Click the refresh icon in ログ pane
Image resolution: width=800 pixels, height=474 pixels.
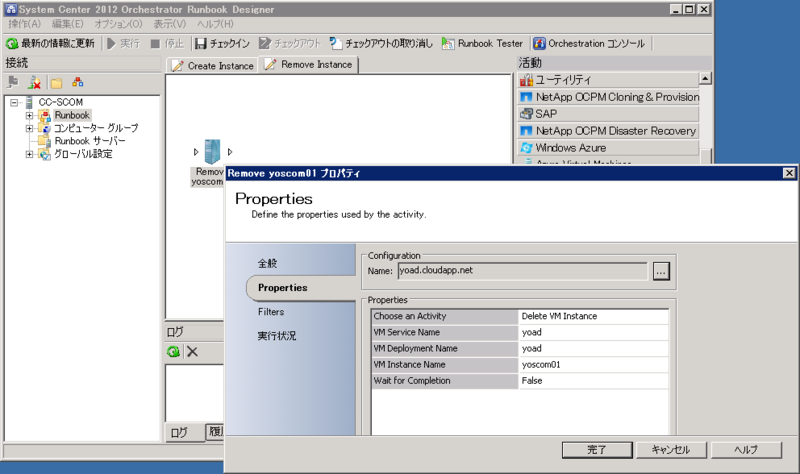pos(173,352)
